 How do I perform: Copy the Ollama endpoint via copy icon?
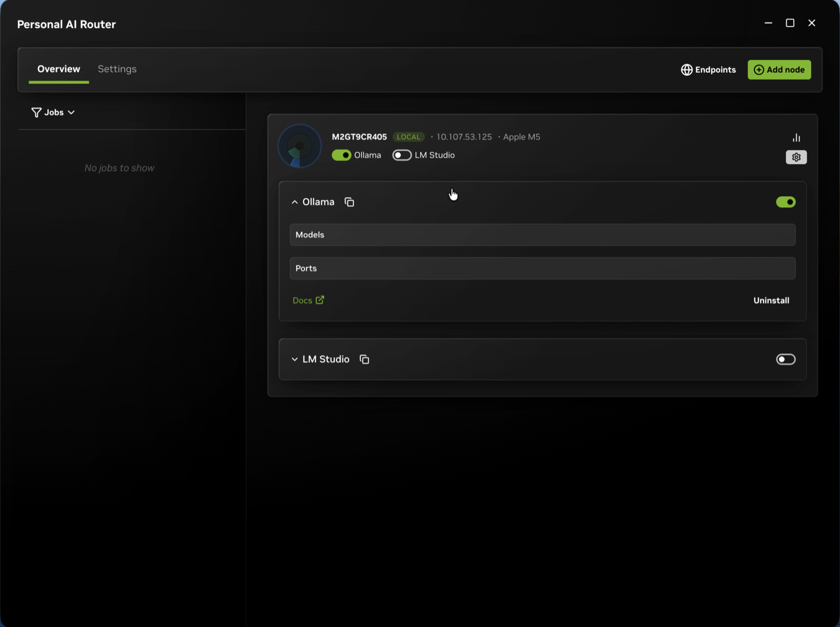point(349,202)
